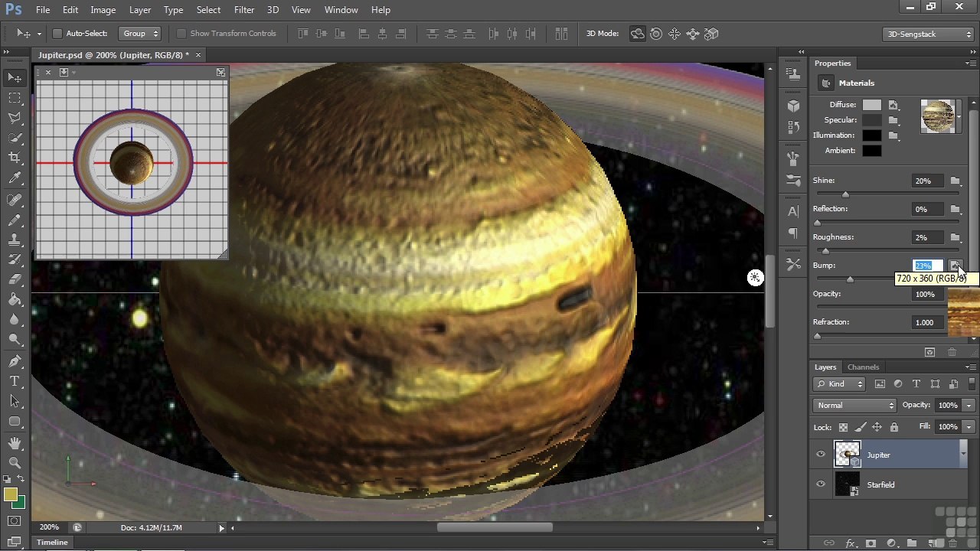Select the Brush tool
The height and width of the screenshot is (551, 980).
tap(15, 220)
